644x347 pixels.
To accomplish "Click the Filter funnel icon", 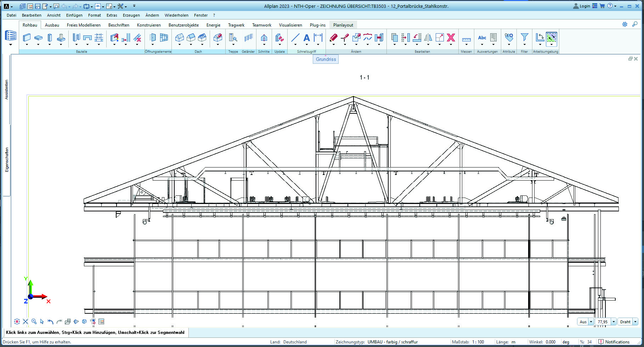I will pyautogui.click(x=525, y=38).
